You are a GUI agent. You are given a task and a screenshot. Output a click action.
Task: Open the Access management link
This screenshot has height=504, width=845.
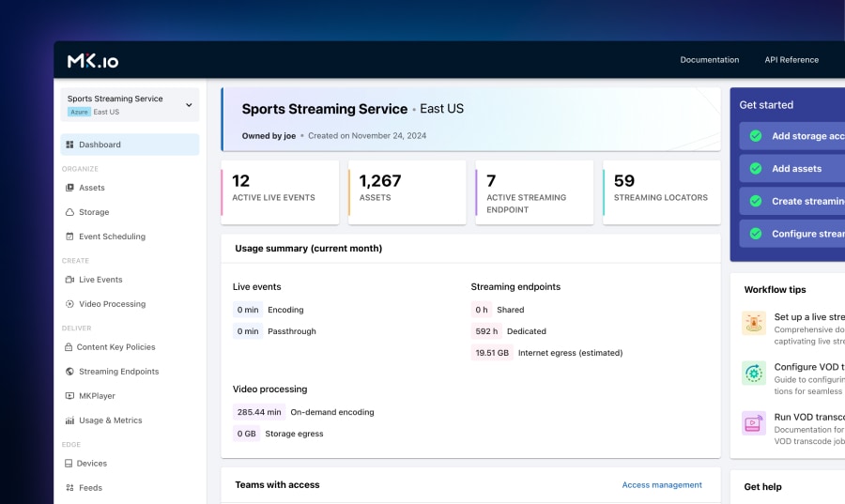(661, 485)
